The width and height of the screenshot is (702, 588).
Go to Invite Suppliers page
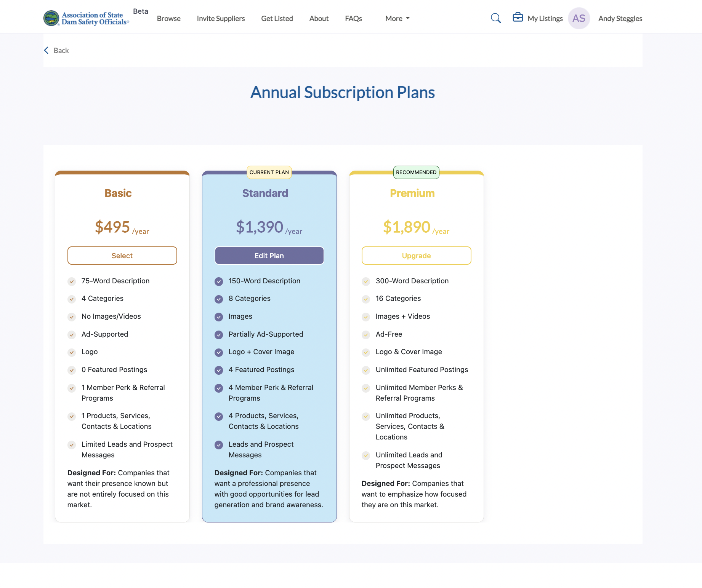pyautogui.click(x=221, y=18)
